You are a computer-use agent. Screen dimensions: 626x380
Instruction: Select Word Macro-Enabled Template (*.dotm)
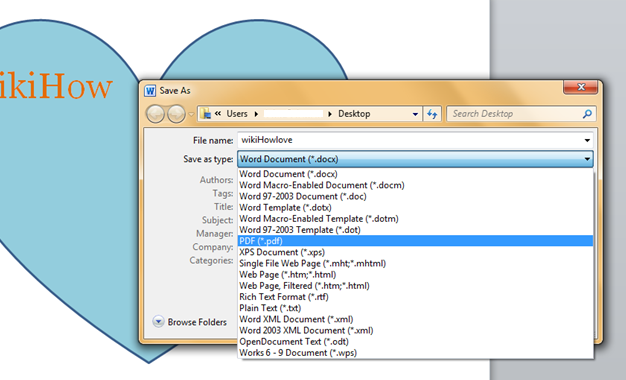pyautogui.click(x=415, y=219)
